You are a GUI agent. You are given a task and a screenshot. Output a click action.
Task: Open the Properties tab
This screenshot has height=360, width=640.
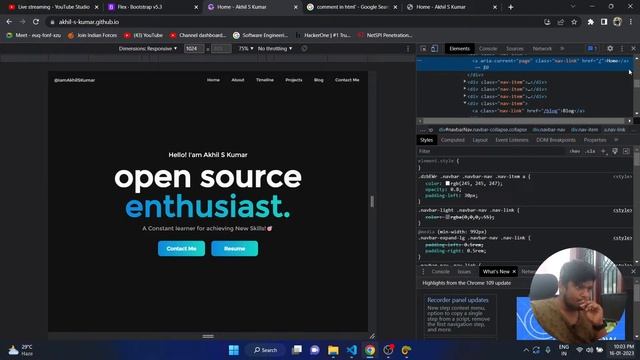coord(595,140)
